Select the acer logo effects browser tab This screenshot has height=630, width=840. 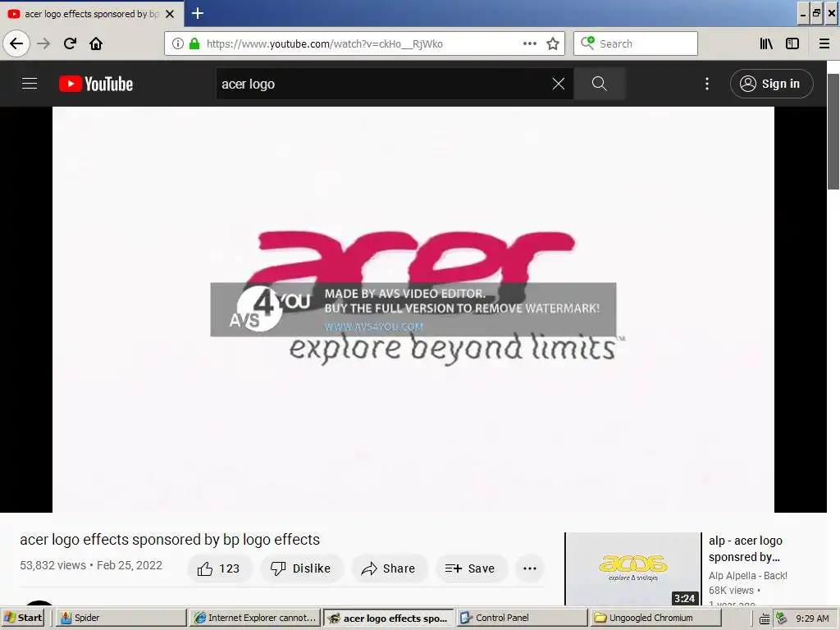click(92, 14)
